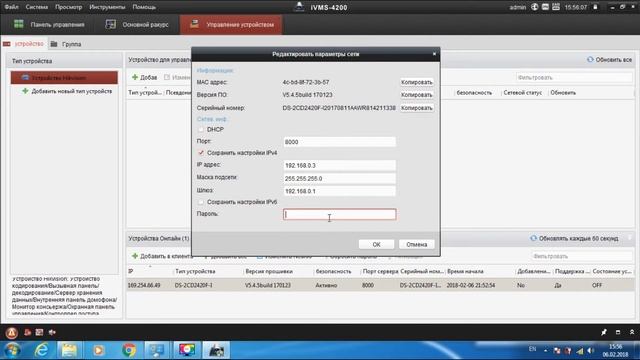The height and width of the screenshot is (360, 640).
Task: Click the pin icon in bottom bar
Action: point(604,332)
